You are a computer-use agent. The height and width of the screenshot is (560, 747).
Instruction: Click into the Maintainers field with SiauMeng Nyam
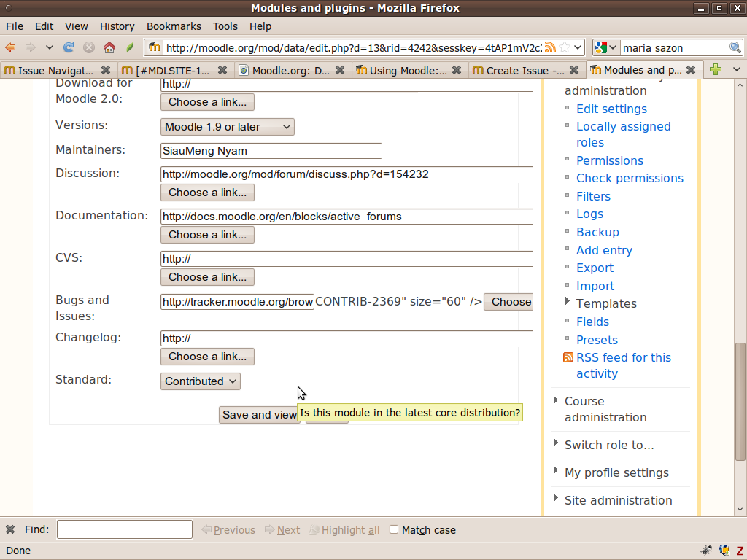(x=271, y=151)
